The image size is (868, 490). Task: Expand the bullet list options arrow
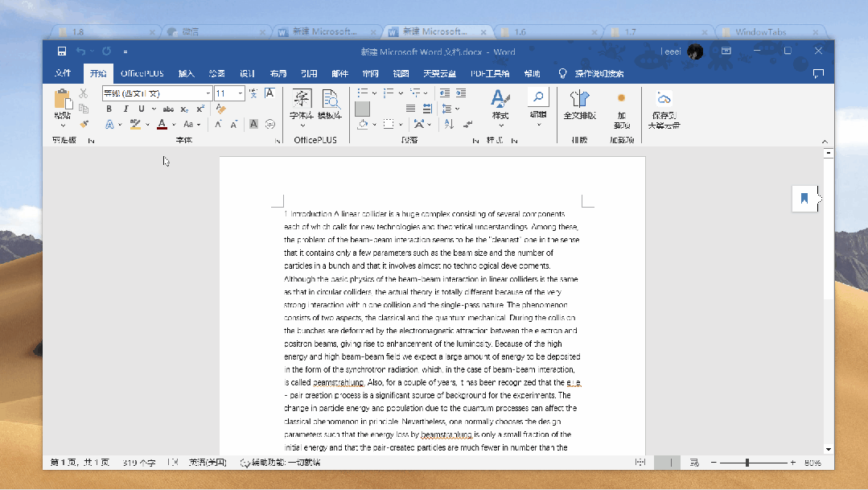tap(374, 93)
